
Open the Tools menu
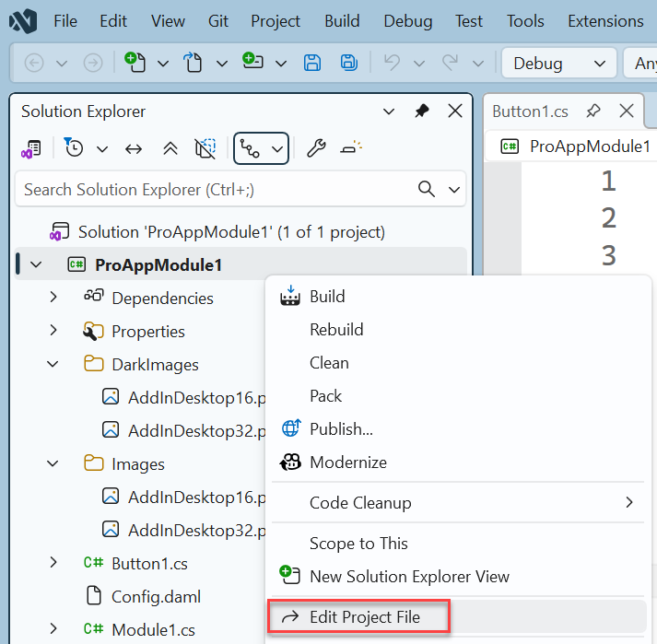[x=525, y=21]
